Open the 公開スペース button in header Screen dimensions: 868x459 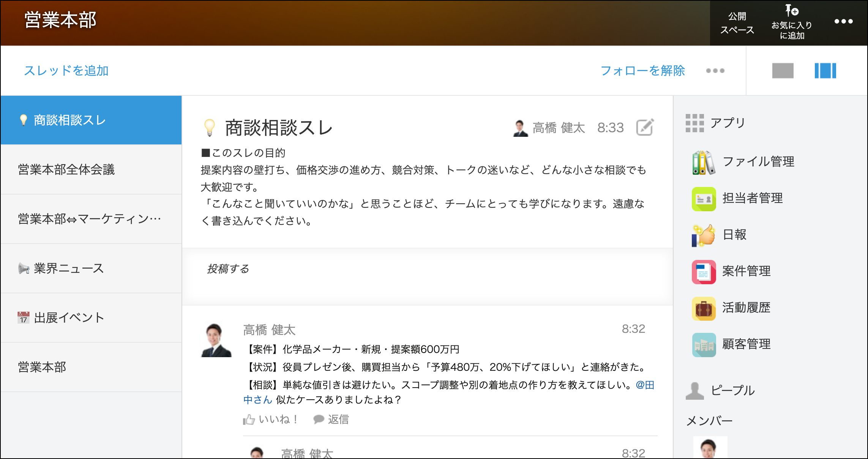coord(737,23)
